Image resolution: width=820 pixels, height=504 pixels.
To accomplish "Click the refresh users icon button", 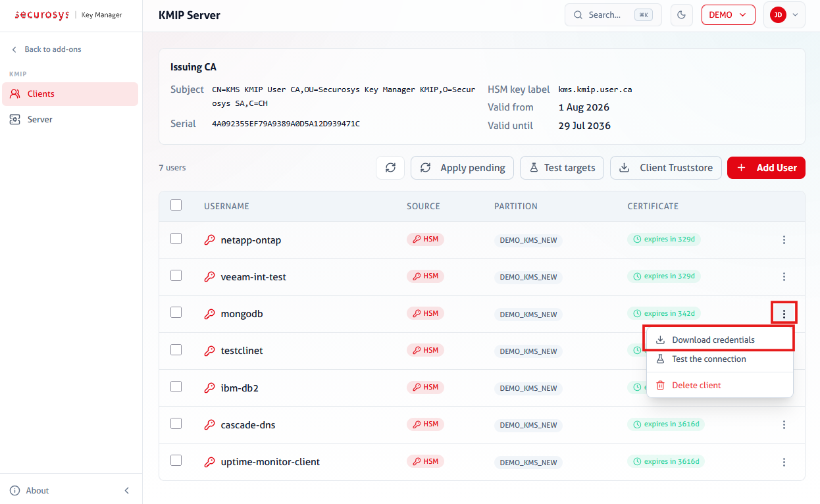I will pyautogui.click(x=390, y=168).
